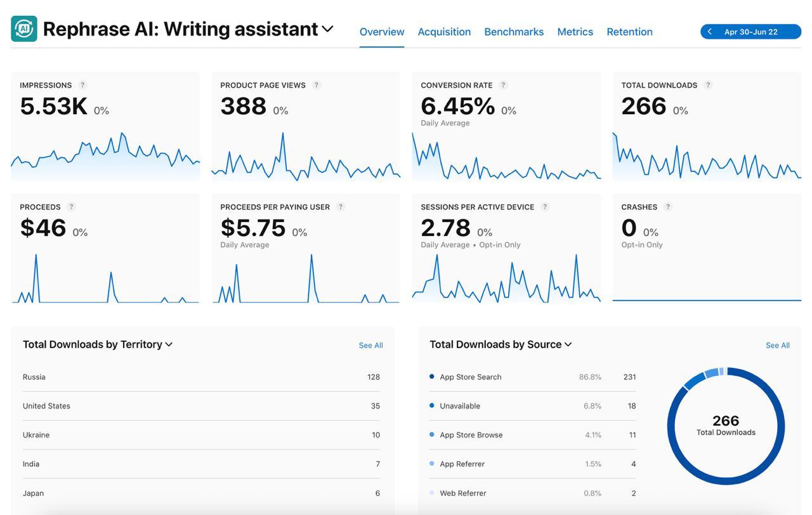This screenshot has height=515, width=812.
Task: Click the Proceeds Per Paying User help icon
Action: tap(341, 207)
